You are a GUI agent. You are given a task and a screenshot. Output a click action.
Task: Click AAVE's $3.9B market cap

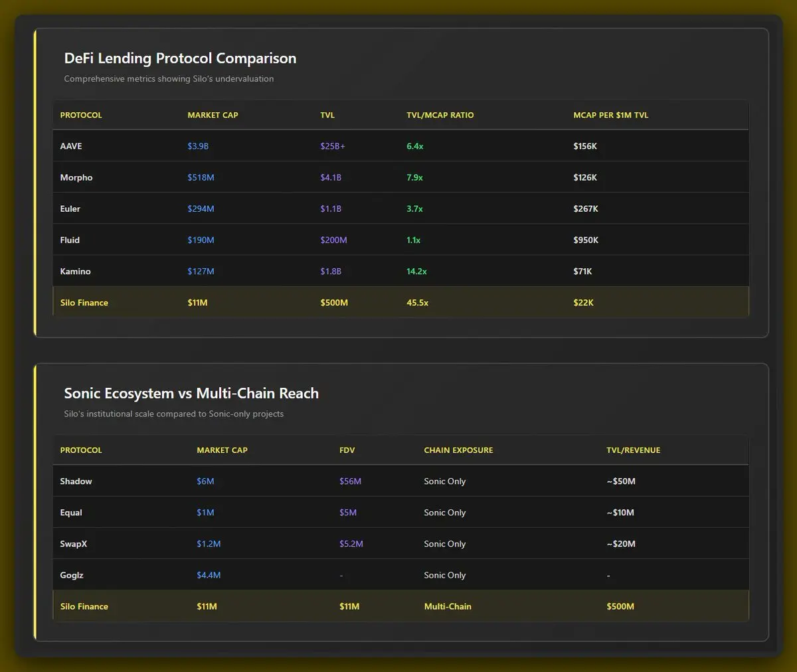click(198, 146)
